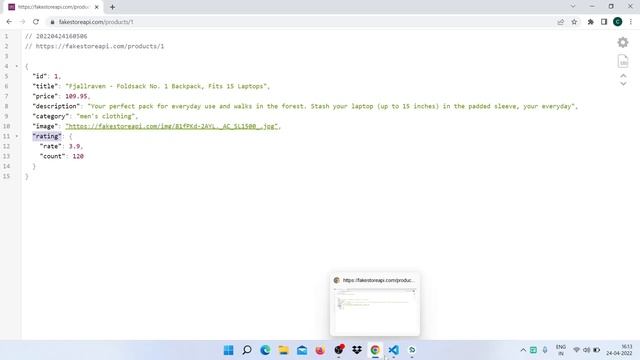Open the taskbar clock and date
This screenshot has width=640, height=360.
click(x=619, y=350)
